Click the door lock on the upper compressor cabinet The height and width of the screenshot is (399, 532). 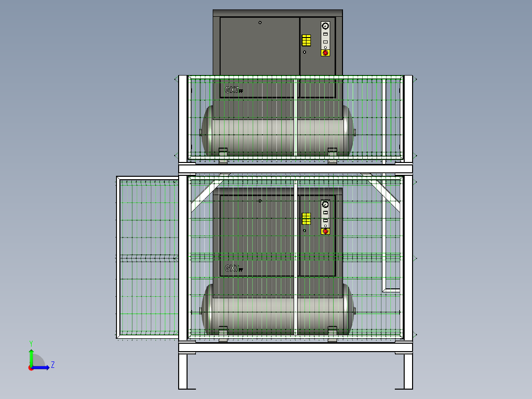coord(260,23)
